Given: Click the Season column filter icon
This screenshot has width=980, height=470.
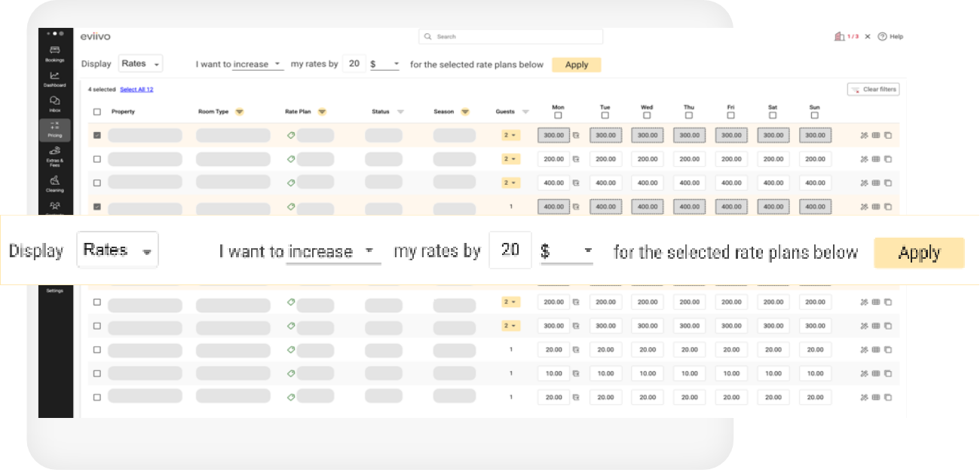Looking at the screenshot, I should 465,112.
